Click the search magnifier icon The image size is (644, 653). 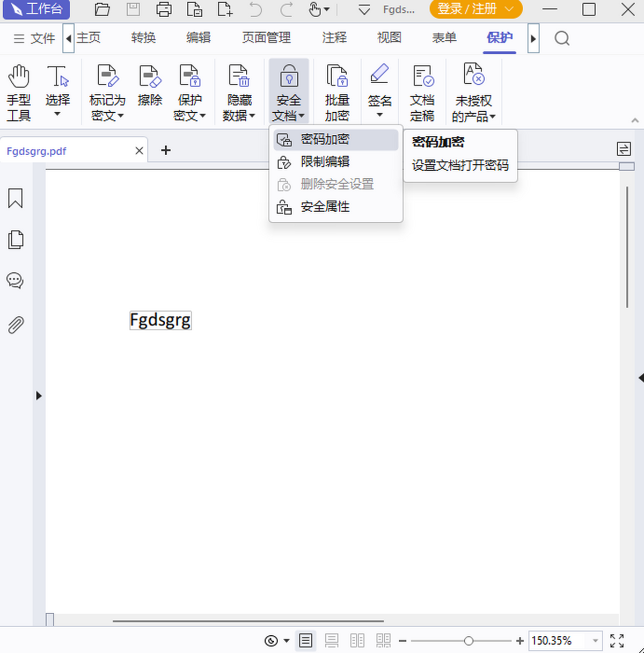click(x=561, y=38)
